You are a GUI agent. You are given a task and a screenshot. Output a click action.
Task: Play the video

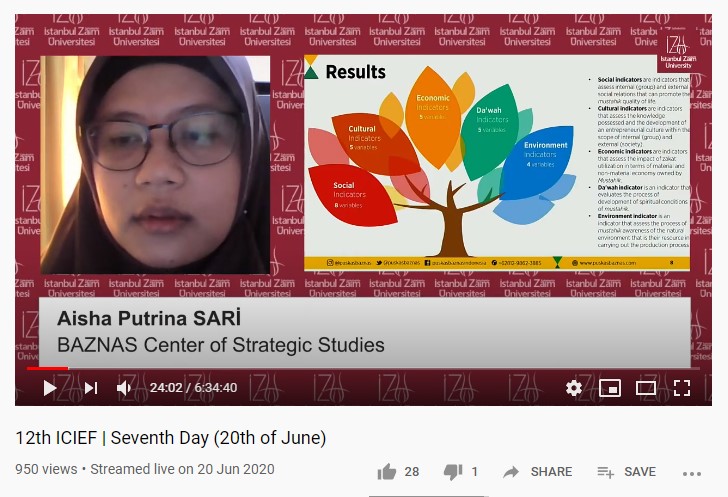(49, 388)
